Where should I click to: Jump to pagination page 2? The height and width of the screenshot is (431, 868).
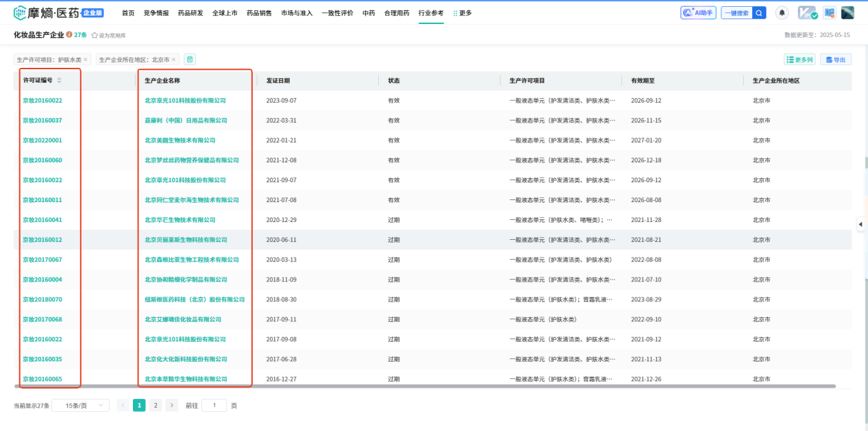(x=156, y=405)
